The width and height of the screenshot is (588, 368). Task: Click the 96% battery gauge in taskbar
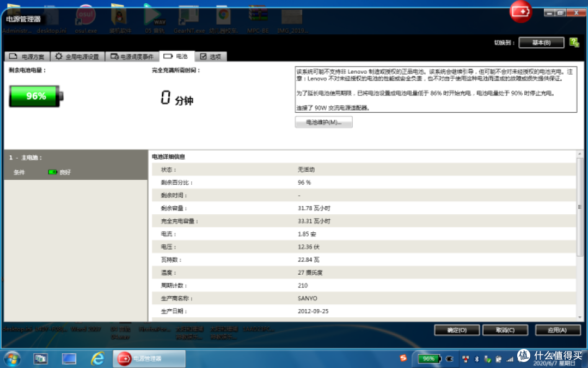430,359
